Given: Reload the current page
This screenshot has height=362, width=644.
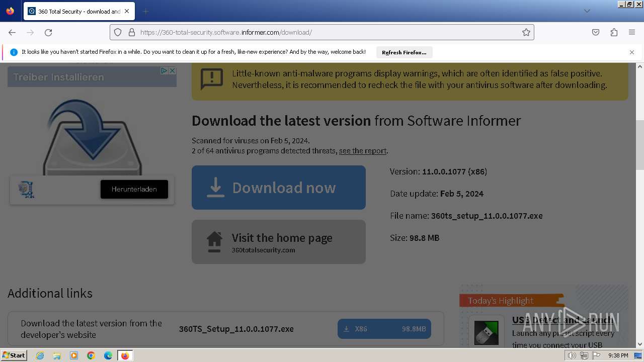Looking at the screenshot, I should 48,32.
